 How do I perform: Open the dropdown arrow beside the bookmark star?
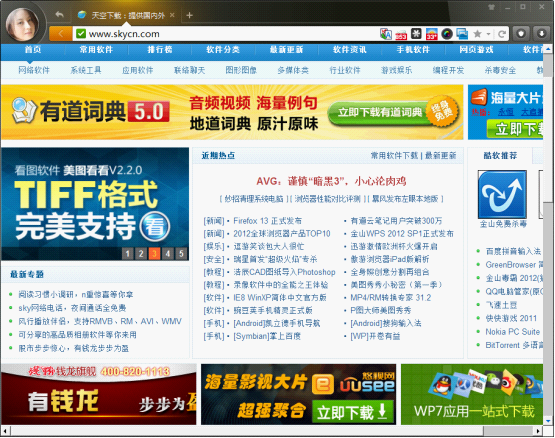point(488,34)
